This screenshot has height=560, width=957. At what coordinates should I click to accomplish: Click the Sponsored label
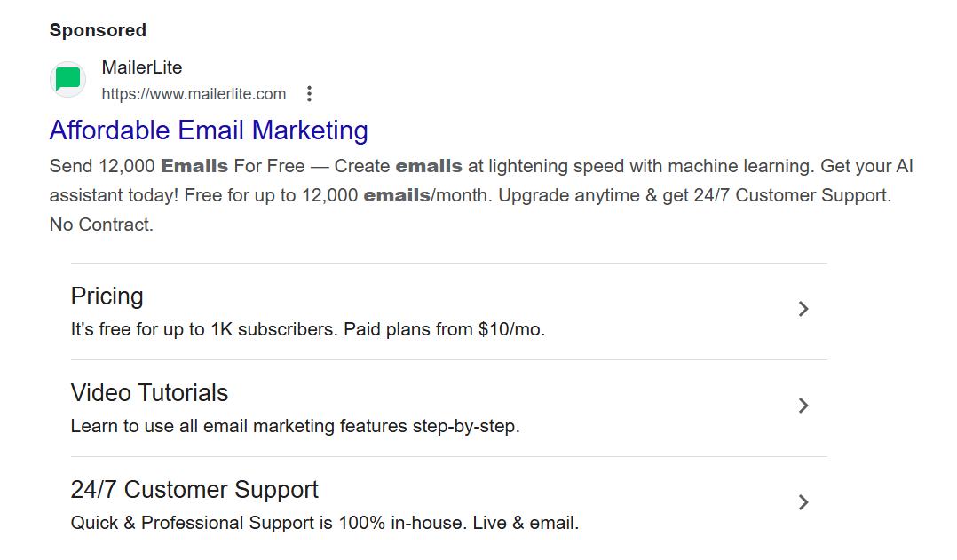tap(98, 30)
